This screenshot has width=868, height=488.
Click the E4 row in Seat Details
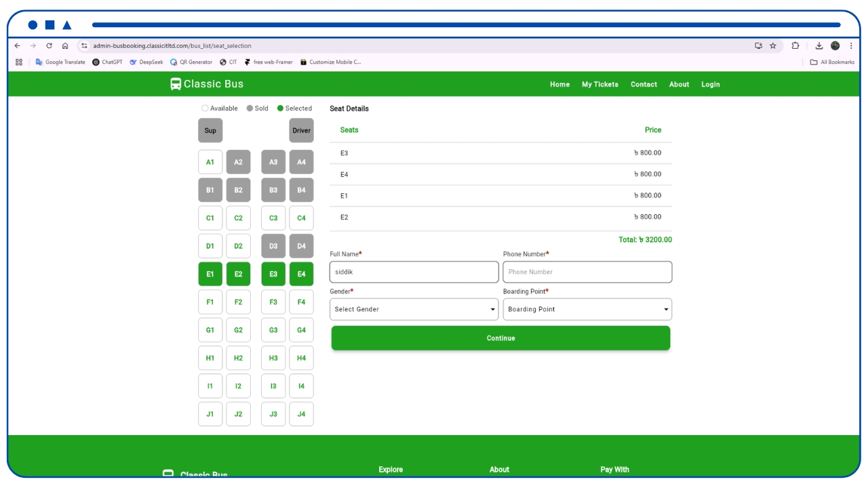(500, 174)
